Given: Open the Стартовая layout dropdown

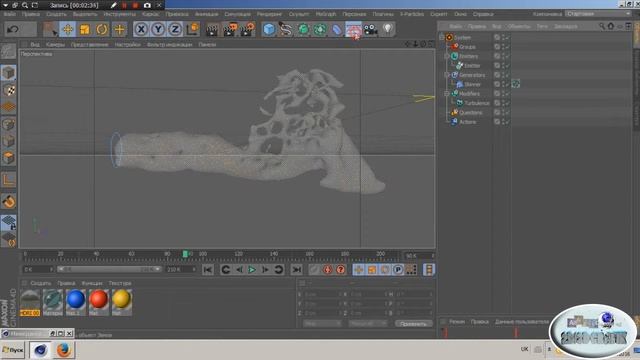Looking at the screenshot, I should [x=598, y=14].
